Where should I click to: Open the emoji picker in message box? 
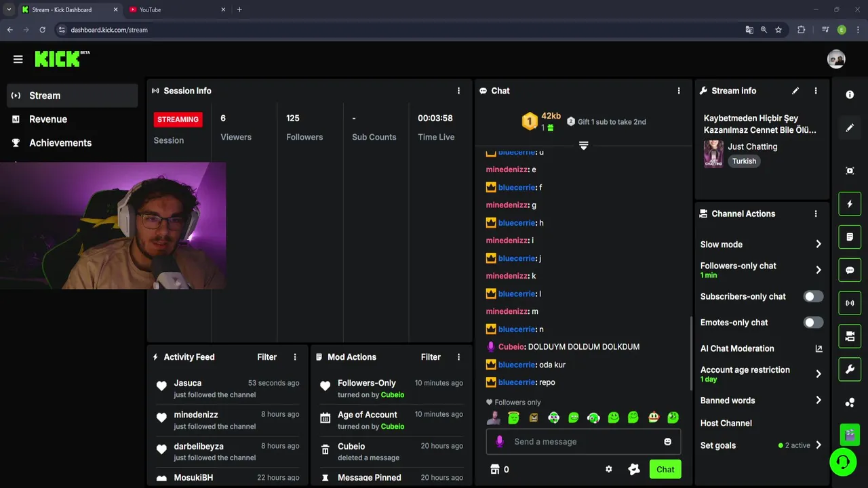[667, 442]
